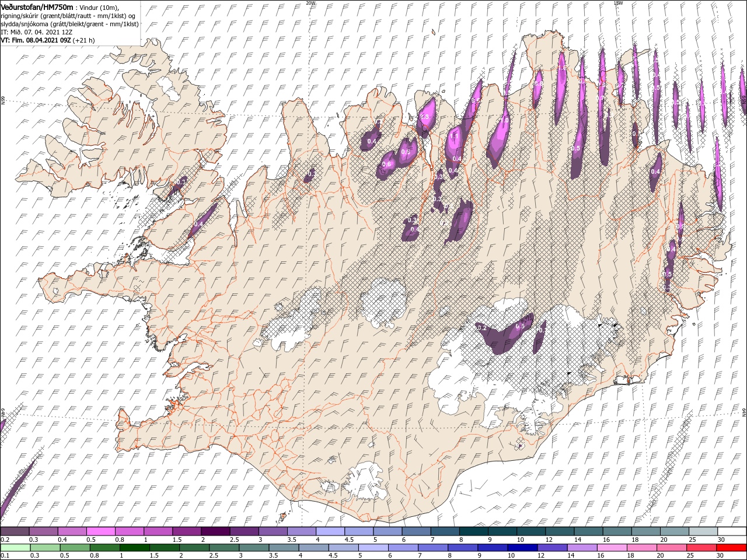Screen dimensions: 747x560
Task: Pick the palest green 0.1 swatch in the lower legend
Action: pyautogui.click(x=15, y=548)
